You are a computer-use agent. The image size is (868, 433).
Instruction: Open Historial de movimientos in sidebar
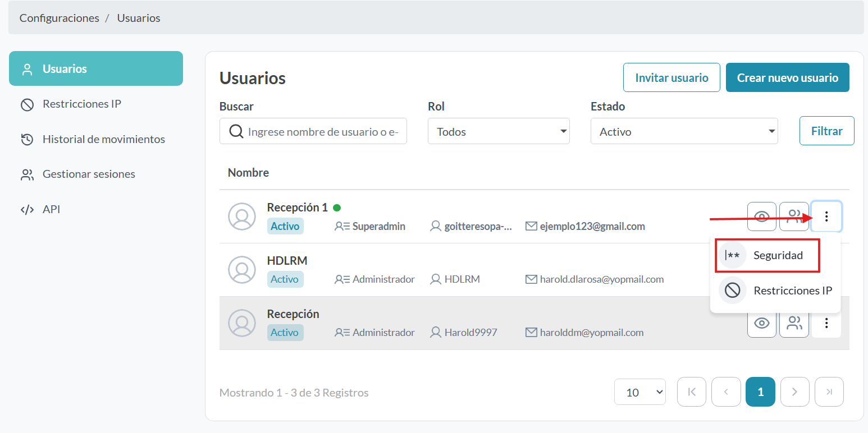coord(103,139)
